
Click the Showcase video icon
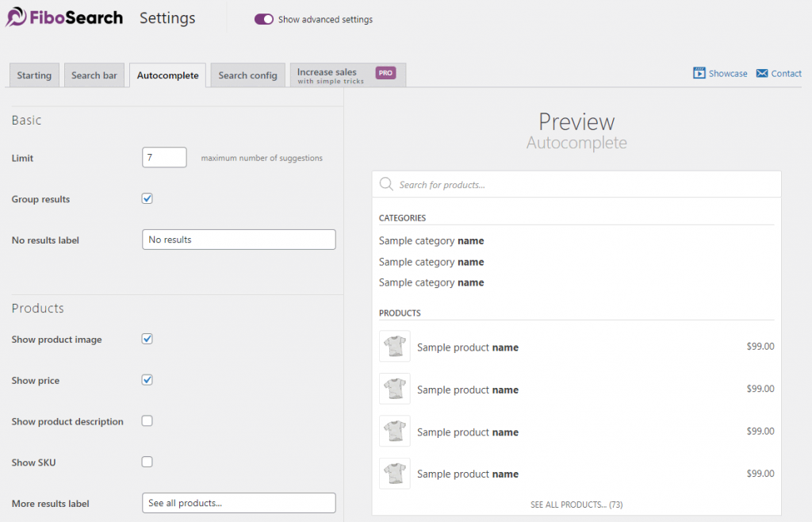pos(699,73)
